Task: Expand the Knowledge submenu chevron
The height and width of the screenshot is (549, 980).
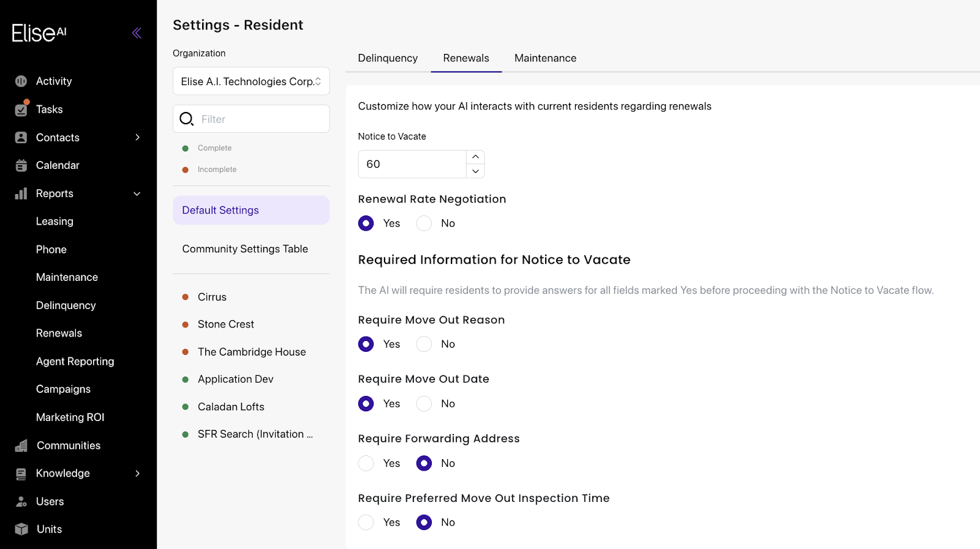Action: point(137,474)
